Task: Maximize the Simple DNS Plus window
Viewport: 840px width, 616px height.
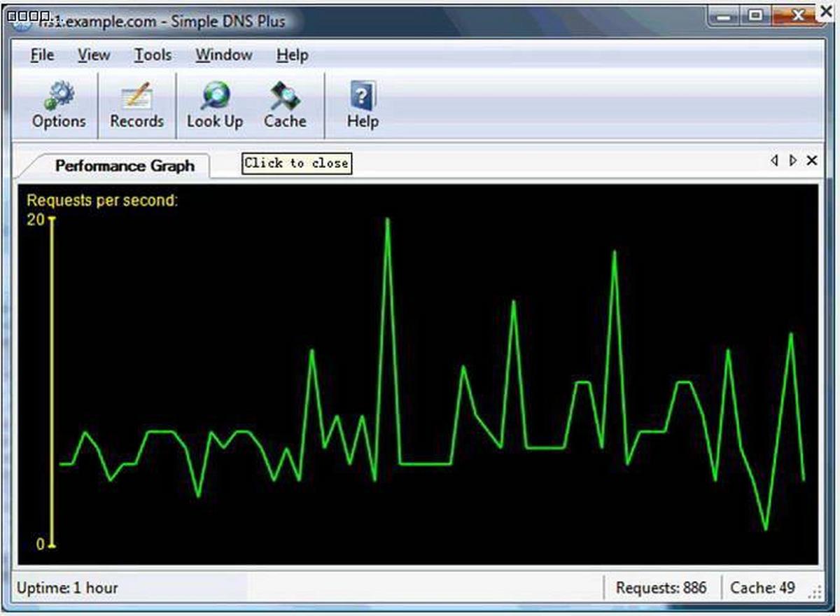Action: coord(755,15)
